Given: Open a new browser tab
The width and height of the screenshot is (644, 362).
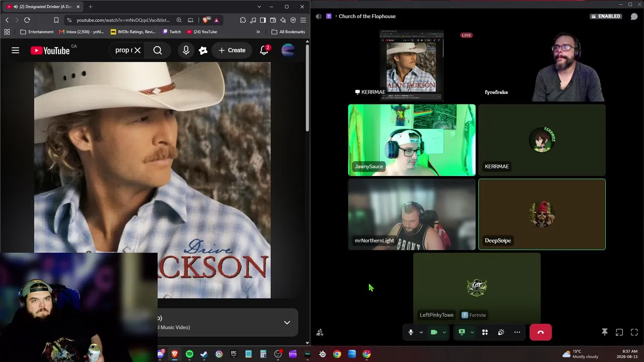Looking at the screenshot, I should [x=91, y=7].
